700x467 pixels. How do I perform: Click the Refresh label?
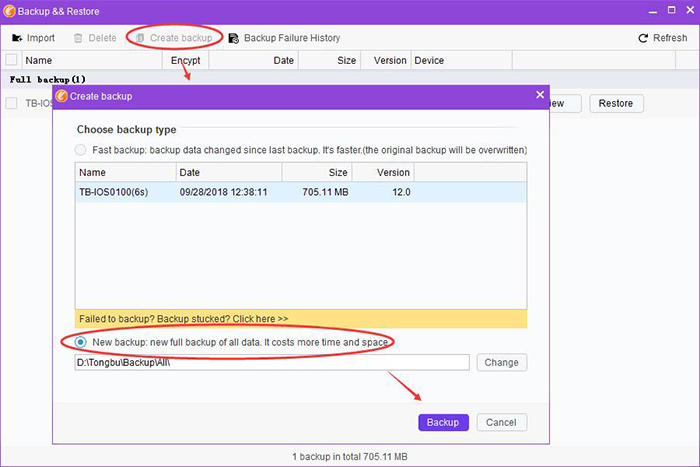coord(670,38)
